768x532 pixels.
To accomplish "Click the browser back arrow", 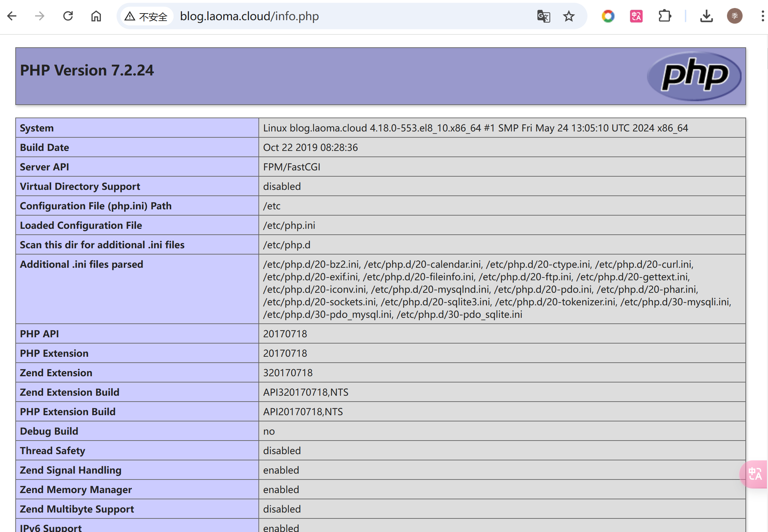I will pyautogui.click(x=12, y=16).
